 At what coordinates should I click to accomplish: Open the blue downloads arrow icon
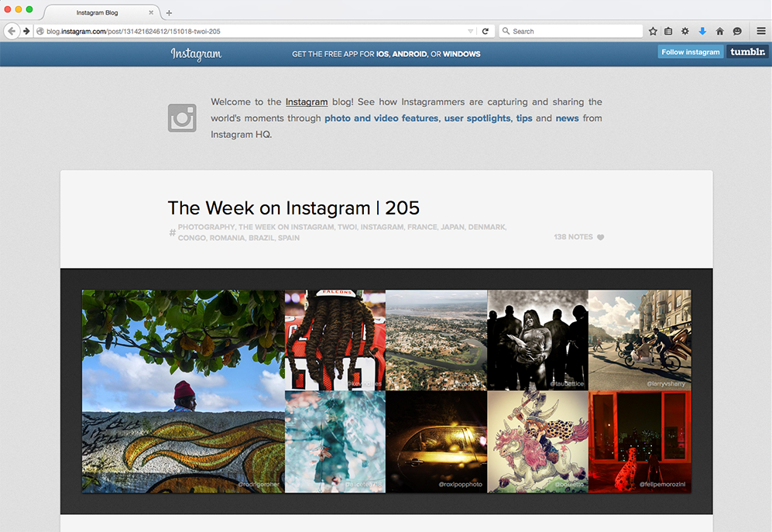tap(702, 31)
